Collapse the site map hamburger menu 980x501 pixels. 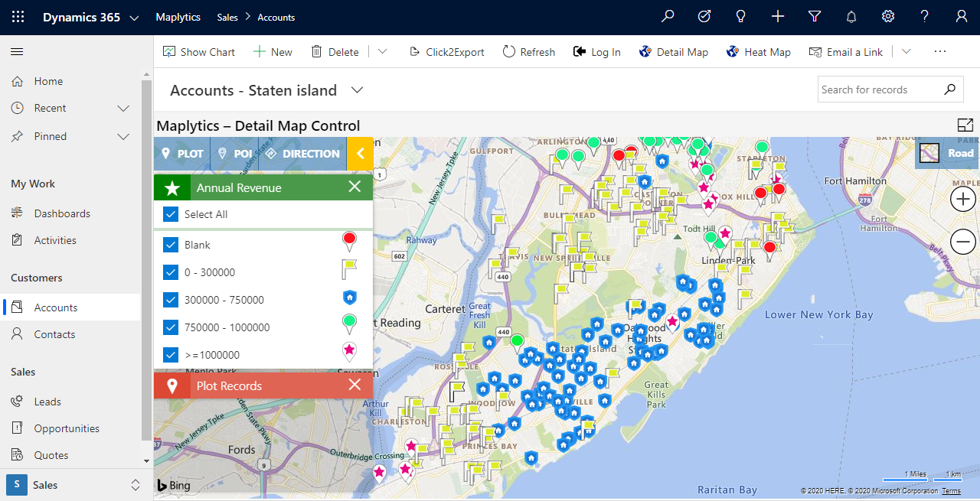click(x=17, y=51)
